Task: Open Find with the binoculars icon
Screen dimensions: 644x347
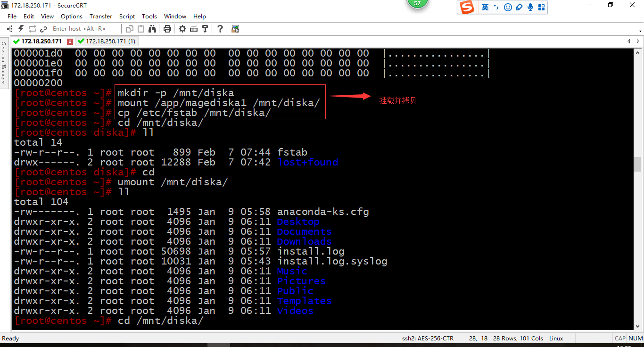Action: click(x=152, y=29)
